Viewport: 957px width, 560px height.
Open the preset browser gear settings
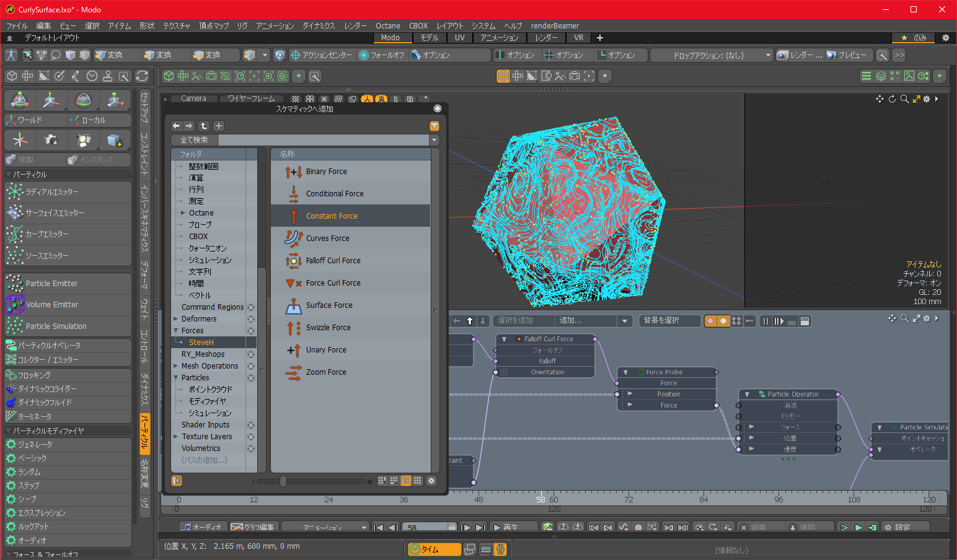432,481
